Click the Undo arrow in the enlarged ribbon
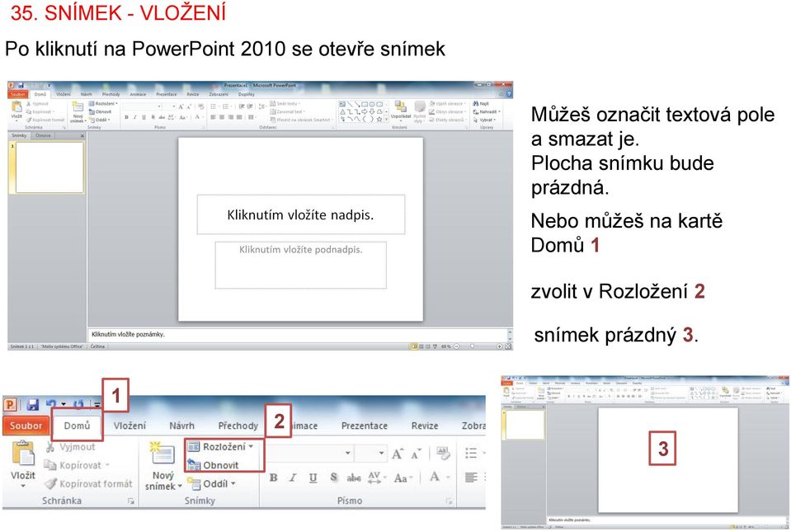This screenshot has height=532, width=791. pyautogui.click(x=51, y=404)
